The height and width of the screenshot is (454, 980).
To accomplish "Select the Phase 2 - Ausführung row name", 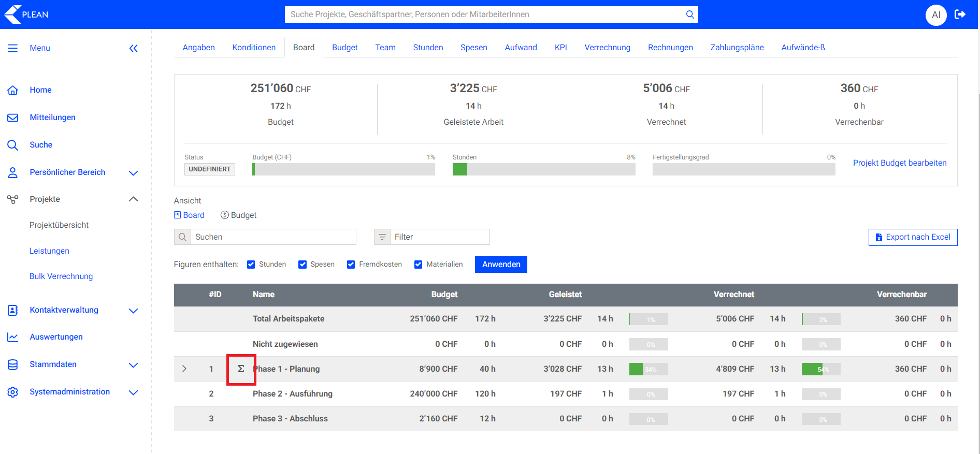I will (293, 394).
